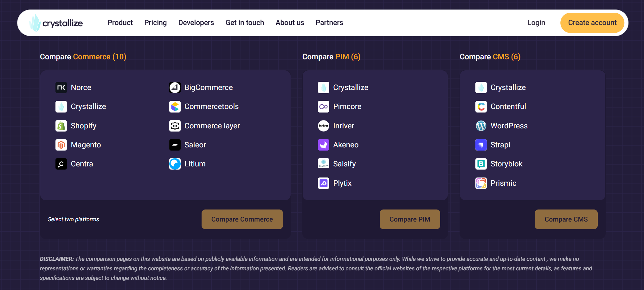Select the Contentful icon
This screenshot has width=644, height=290.
coord(481,106)
